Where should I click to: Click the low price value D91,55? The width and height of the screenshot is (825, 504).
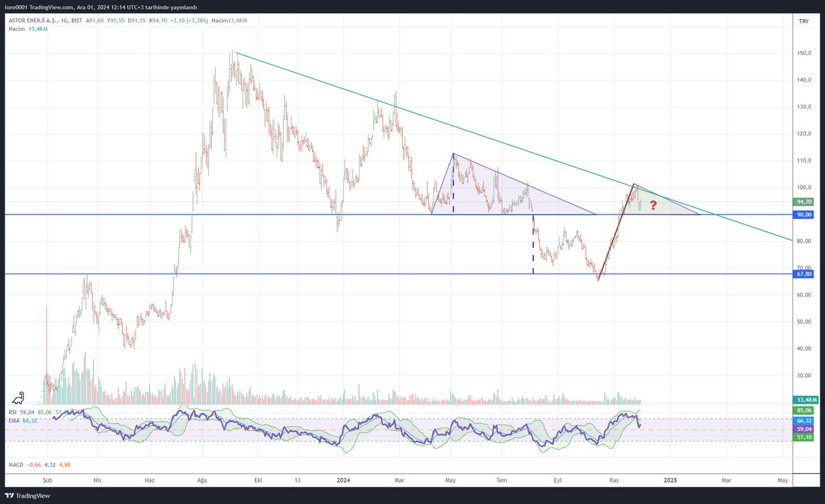tap(137, 21)
